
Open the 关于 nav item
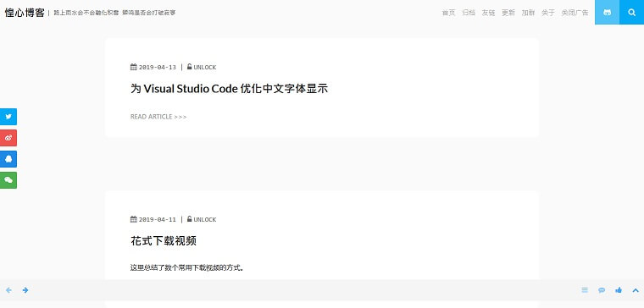[548, 13]
